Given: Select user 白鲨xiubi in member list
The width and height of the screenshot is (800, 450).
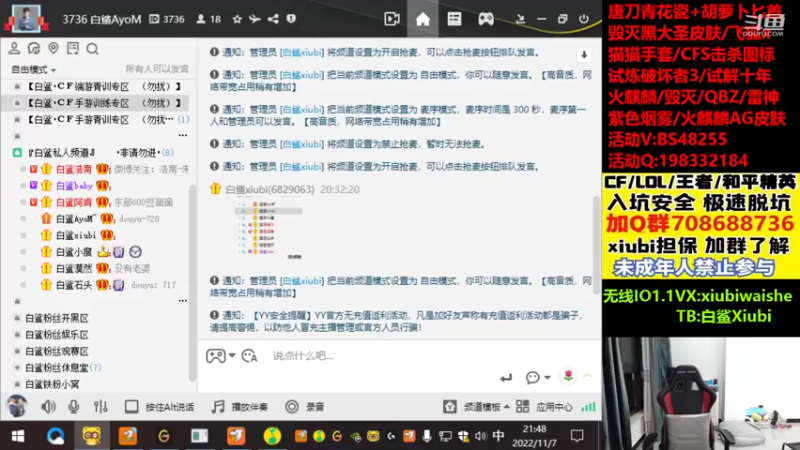Looking at the screenshot, I should tap(76, 235).
